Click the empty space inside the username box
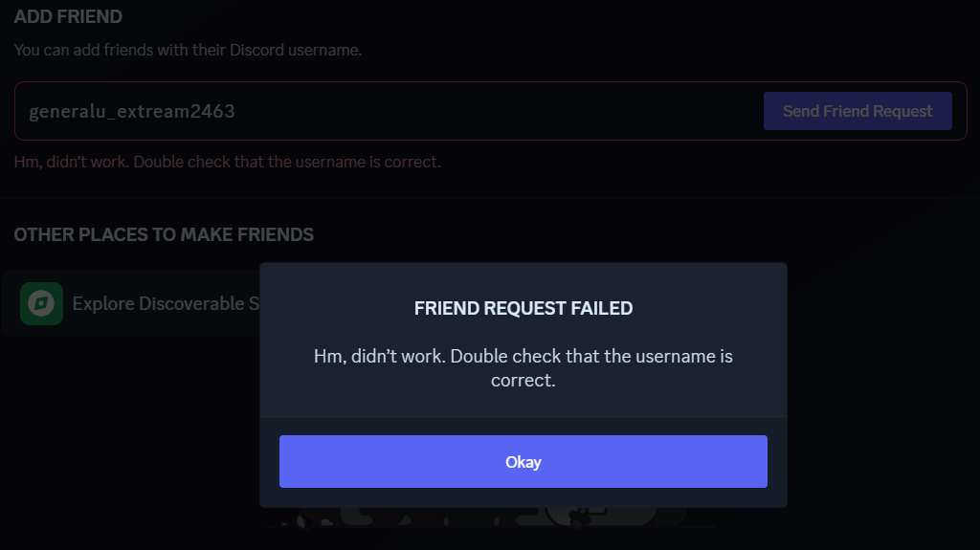The height and width of the screenshot is (550, 980). (x=500, y=111)
